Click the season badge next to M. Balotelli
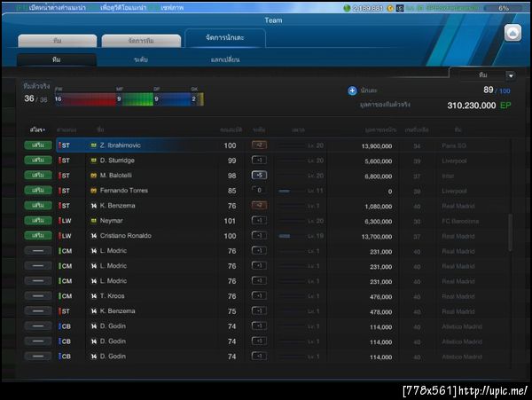This screenshot has height=400, width=532. 94,176
